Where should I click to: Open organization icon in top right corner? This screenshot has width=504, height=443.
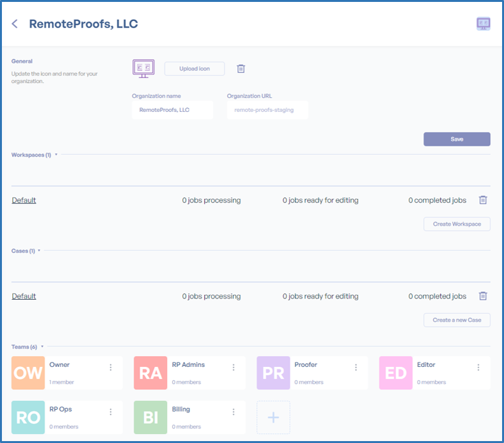(x=483, y=24)
